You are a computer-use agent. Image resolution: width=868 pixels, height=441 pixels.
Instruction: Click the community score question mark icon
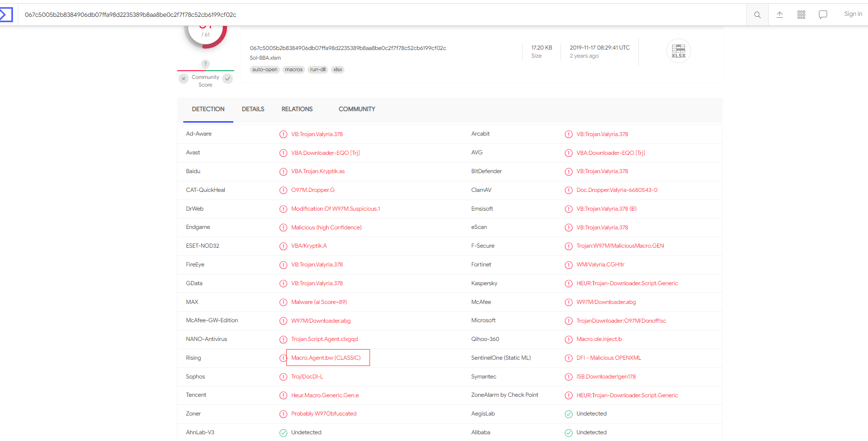click(x=205, y=64)
